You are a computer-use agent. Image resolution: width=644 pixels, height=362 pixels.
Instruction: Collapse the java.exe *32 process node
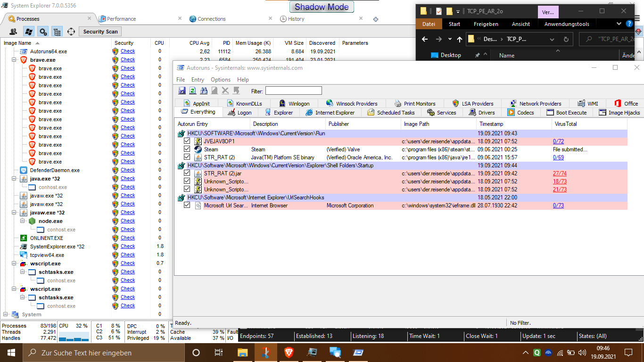click(x=14, y=179)
